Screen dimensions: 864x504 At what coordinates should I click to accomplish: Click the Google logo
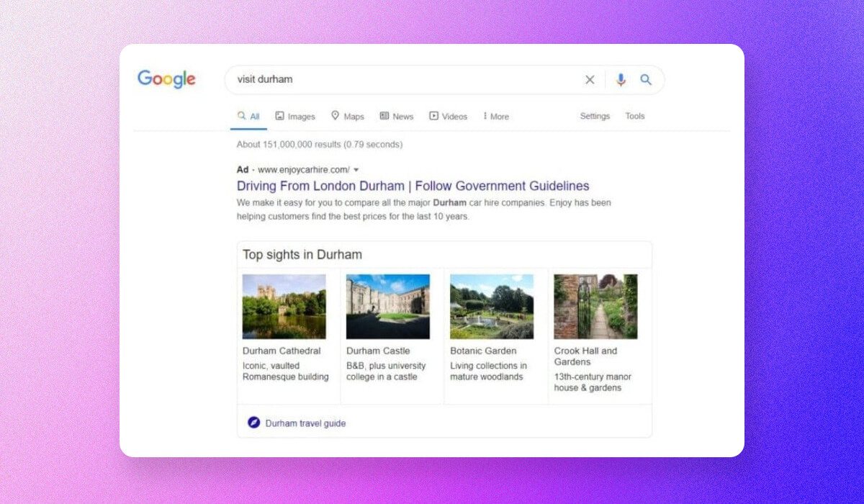pyautogui.click(x=166, y=79)
